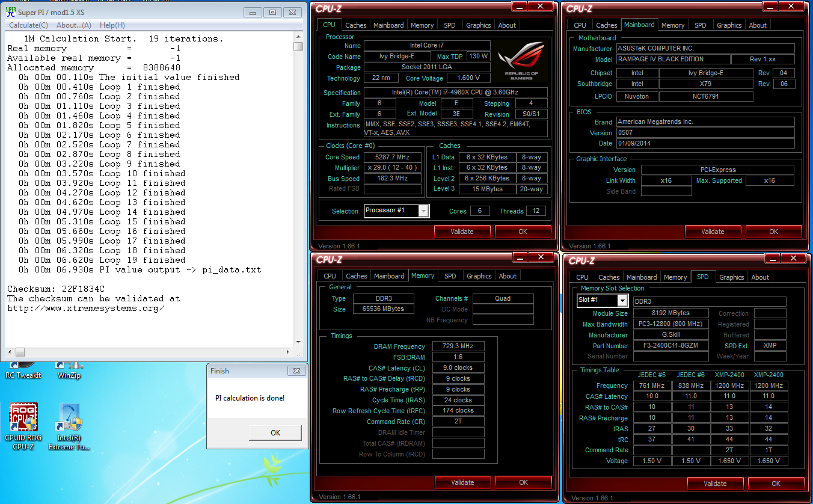Switch to Graphics tab in CPU window
Screen dimensions: 813x504
[479, 25]
